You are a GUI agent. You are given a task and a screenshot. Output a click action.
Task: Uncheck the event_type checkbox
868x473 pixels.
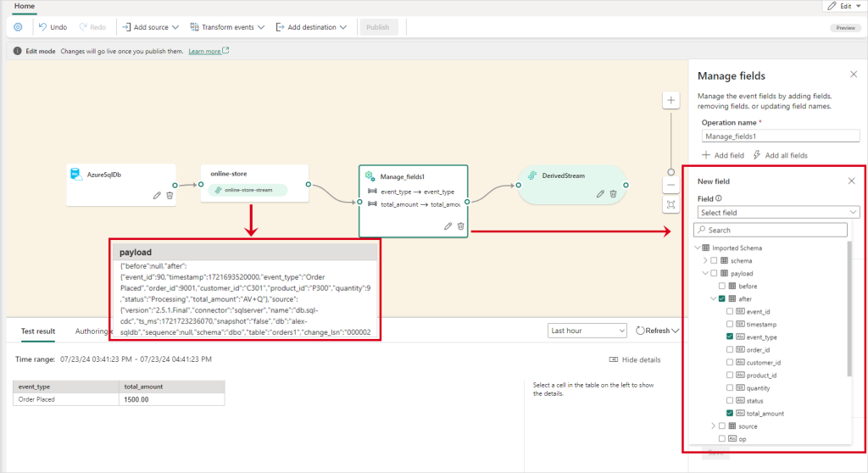[x=730, y=337]
